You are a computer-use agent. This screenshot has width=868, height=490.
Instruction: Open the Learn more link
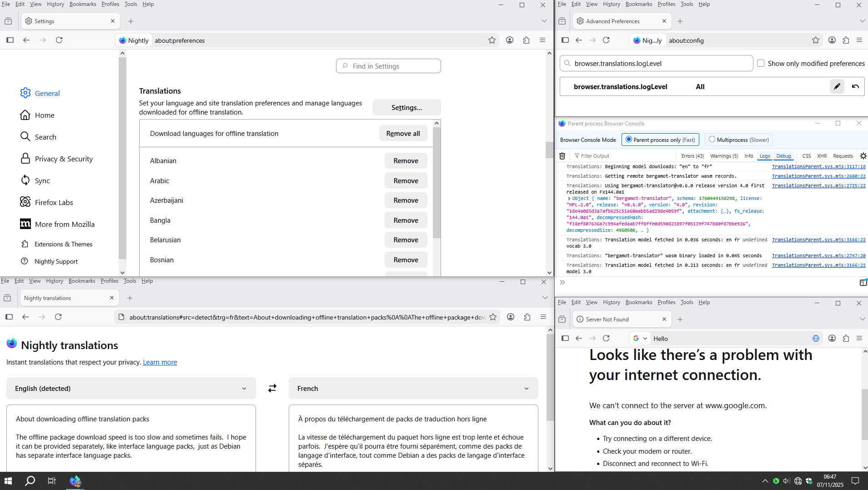tap(160, 362)
